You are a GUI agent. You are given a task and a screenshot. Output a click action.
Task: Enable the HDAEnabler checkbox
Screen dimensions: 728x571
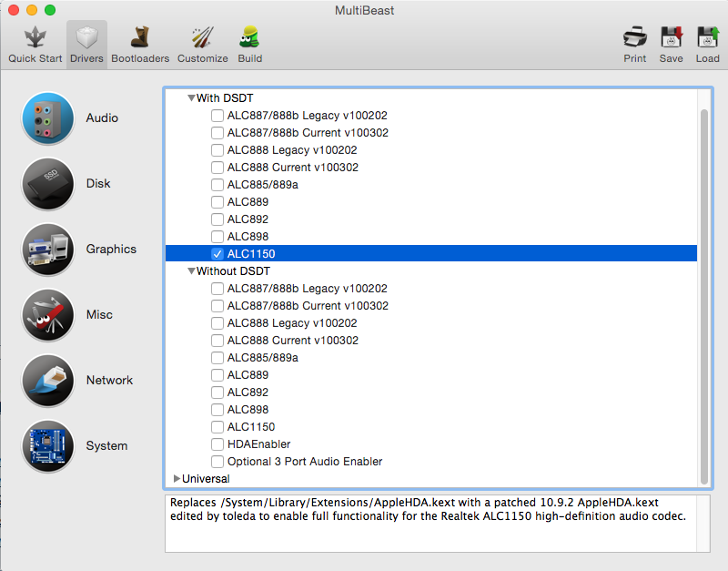(x=217, y=444)
